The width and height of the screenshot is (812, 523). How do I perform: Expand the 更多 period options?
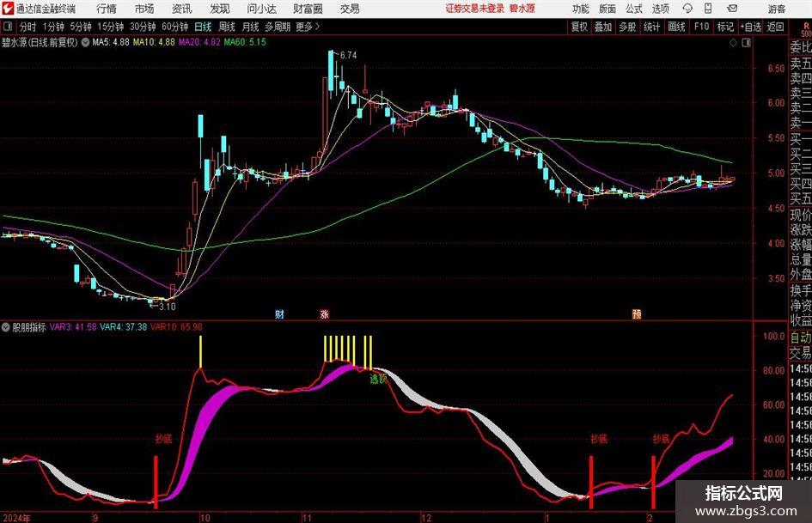[x=308, y=27]
